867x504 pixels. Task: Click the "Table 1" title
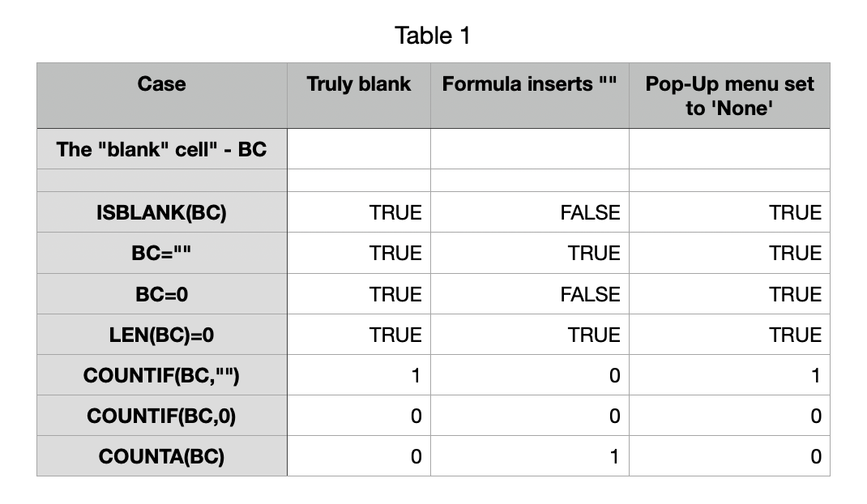click(433, 36)
